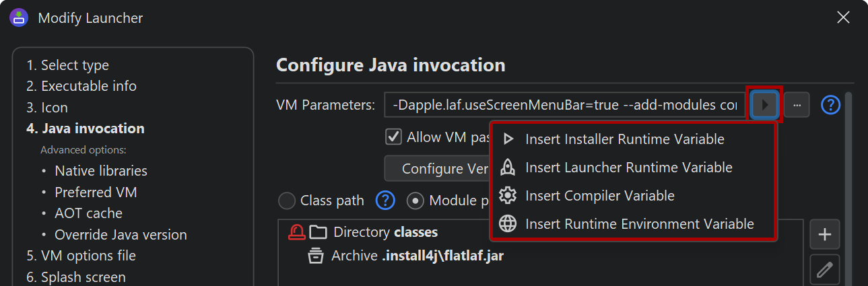Click the help icon next to Class path

point(385,200)
